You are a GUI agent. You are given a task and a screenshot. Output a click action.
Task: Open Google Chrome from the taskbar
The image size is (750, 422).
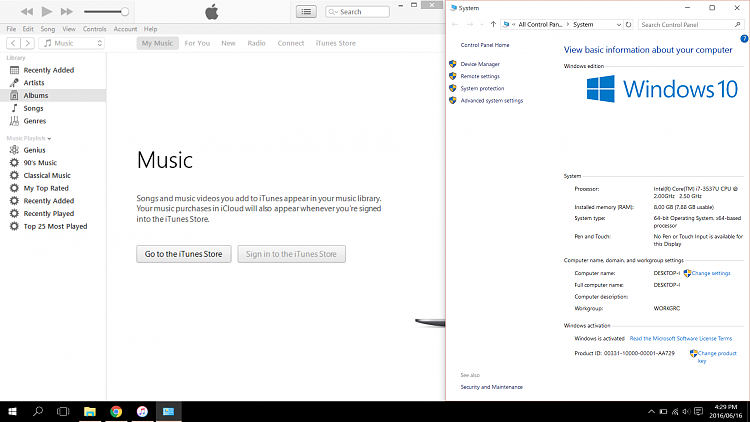pyautogui.click(x=116, y=411)
